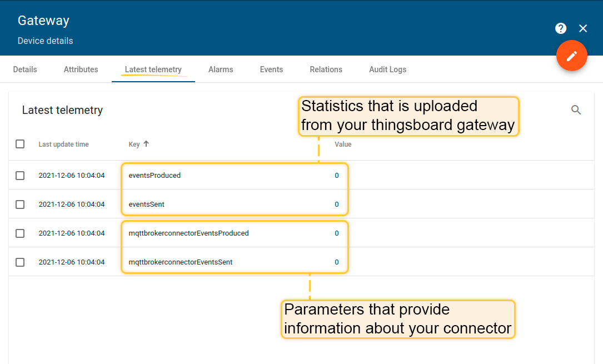Open telemetry search magnifier icon

576,110
